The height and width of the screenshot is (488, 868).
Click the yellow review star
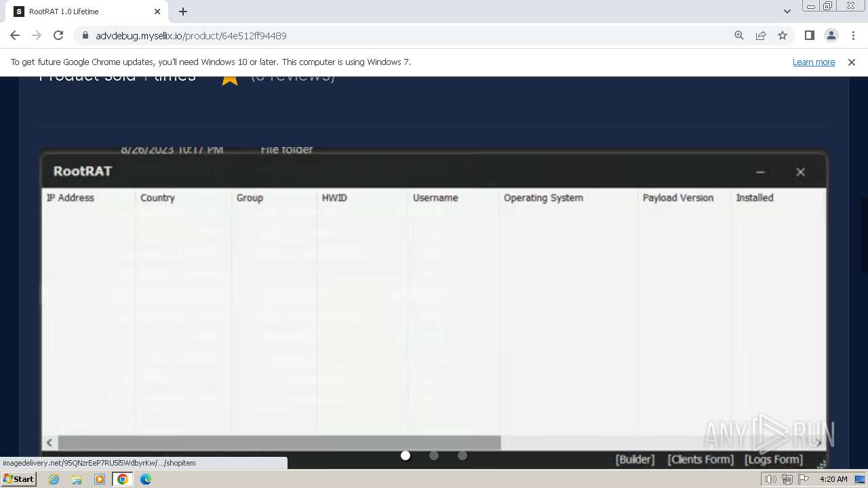click(230, 78)
